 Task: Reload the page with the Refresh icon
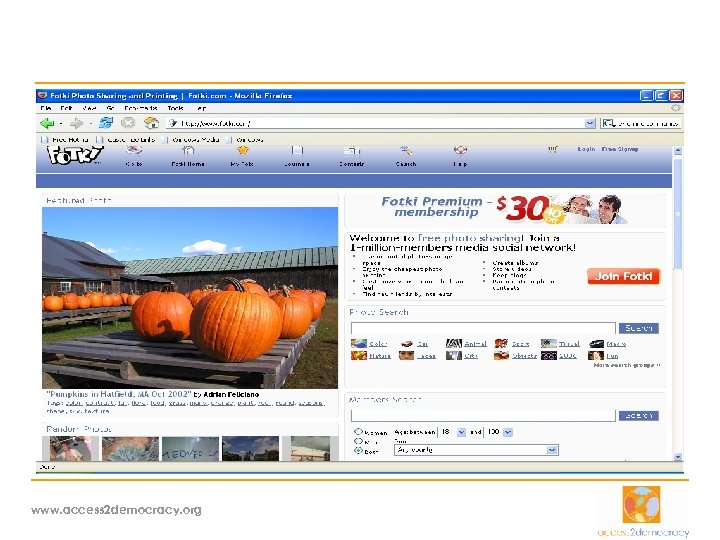pos(106,123)
